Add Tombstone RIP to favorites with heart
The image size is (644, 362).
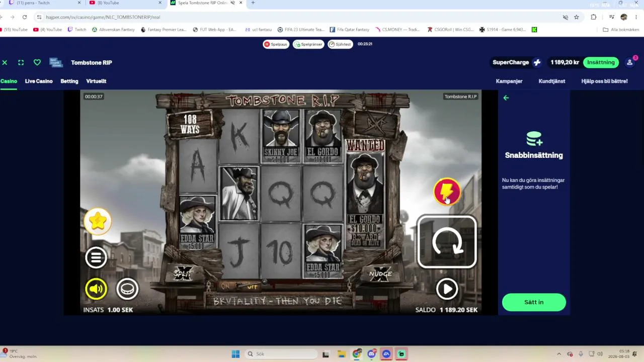[37, 62]
